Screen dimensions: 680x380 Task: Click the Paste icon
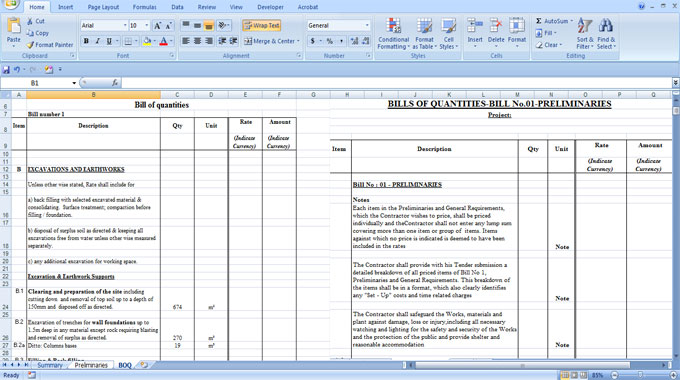tap(13, 26)
